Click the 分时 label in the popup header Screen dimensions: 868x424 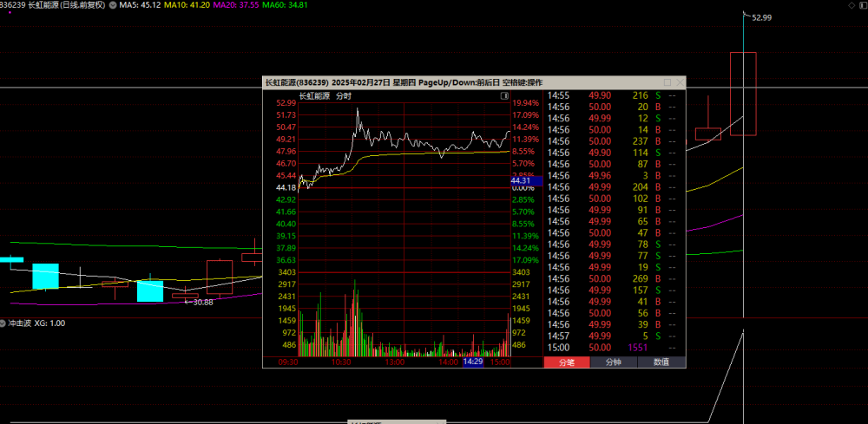pos(344,96)
